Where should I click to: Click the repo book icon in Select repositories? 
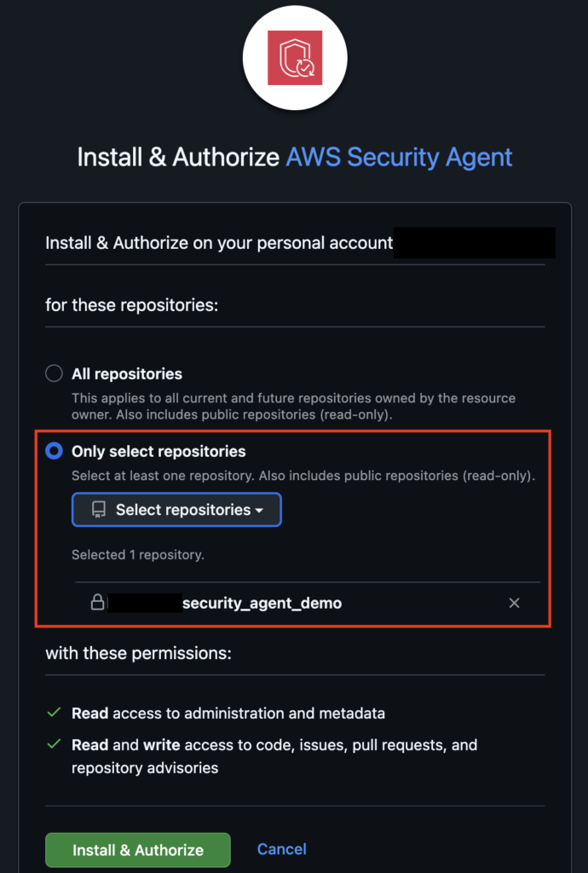click(99, 510)
